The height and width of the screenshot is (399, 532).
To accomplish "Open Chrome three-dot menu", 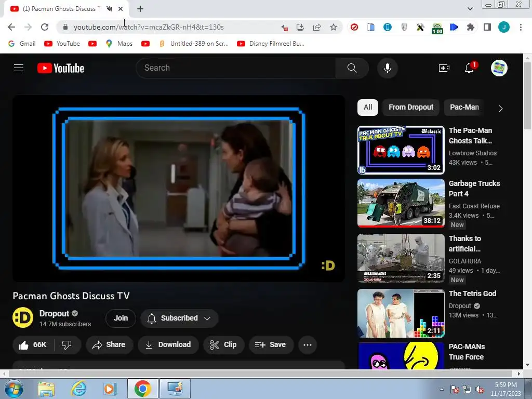I will tap(521, 27).
